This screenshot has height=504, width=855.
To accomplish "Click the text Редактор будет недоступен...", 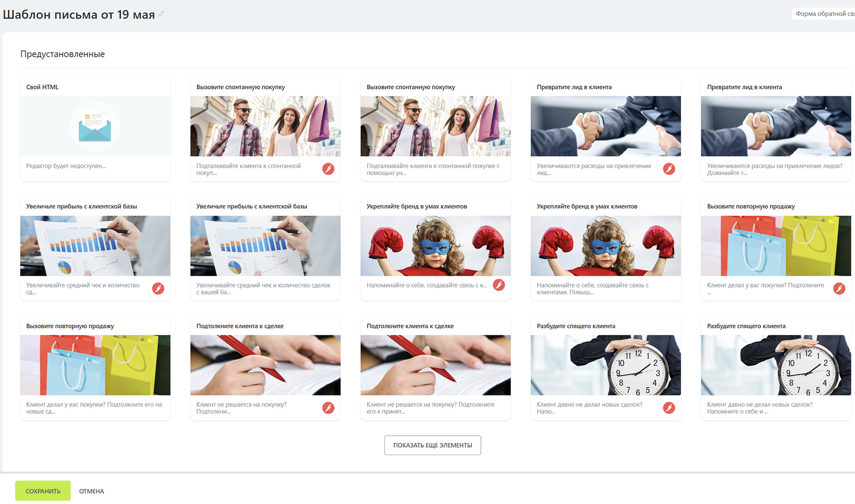I will (x=66, y=166).
